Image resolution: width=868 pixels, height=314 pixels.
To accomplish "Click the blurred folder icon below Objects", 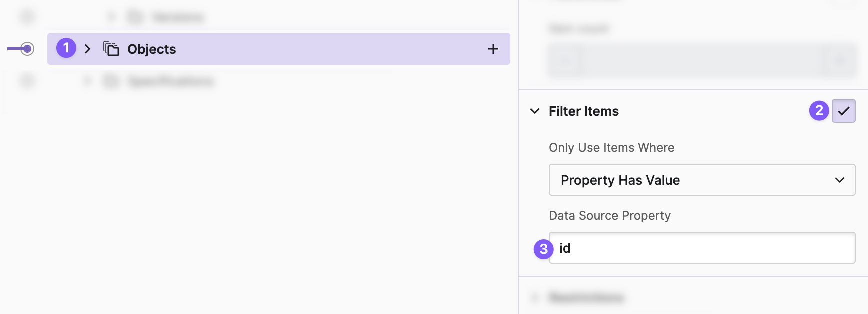I will pyautogui.click(x=111, y=81).
